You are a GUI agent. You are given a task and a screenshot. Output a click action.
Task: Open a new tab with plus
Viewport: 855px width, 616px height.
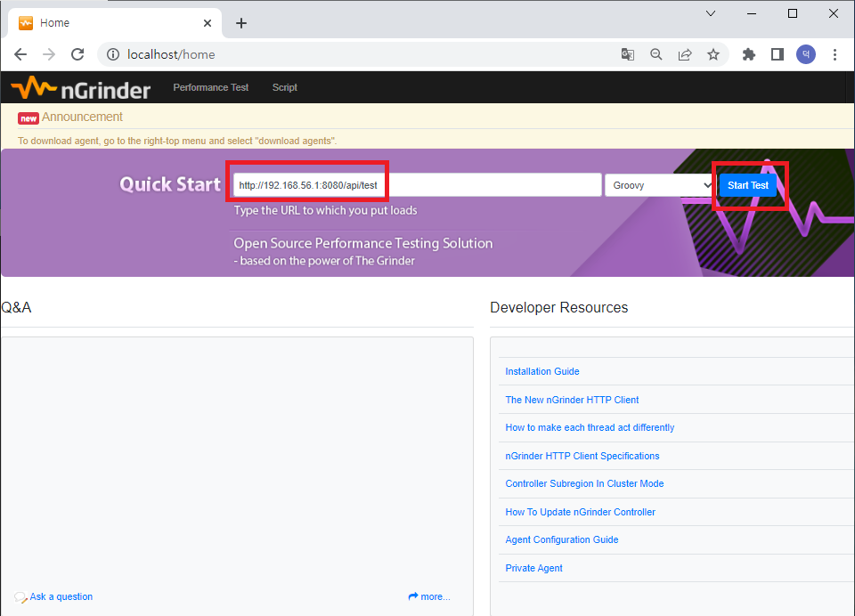(x=241, y=23)
